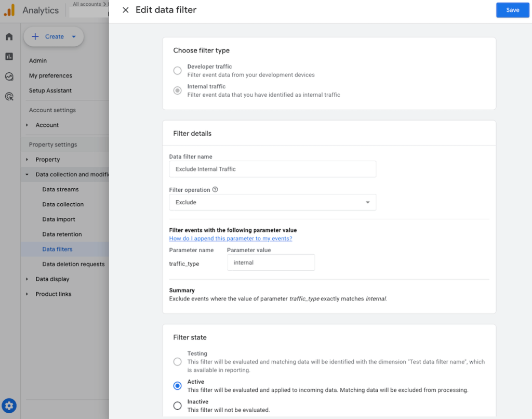532x419 pixels.
Task: Click the 'Filter state' heading
Action: click(x=190, y=337)
